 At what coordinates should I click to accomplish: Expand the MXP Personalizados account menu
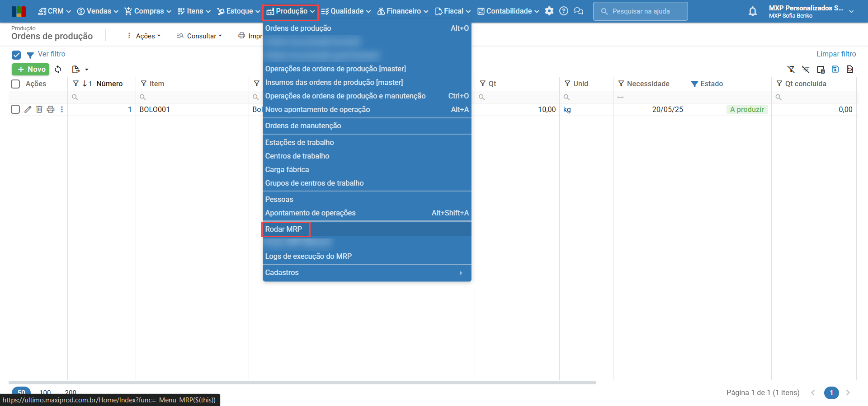[811, 11]
